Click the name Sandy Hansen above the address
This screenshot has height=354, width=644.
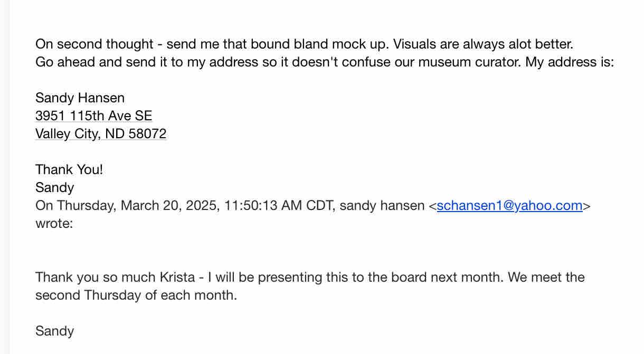pos(80,98)
